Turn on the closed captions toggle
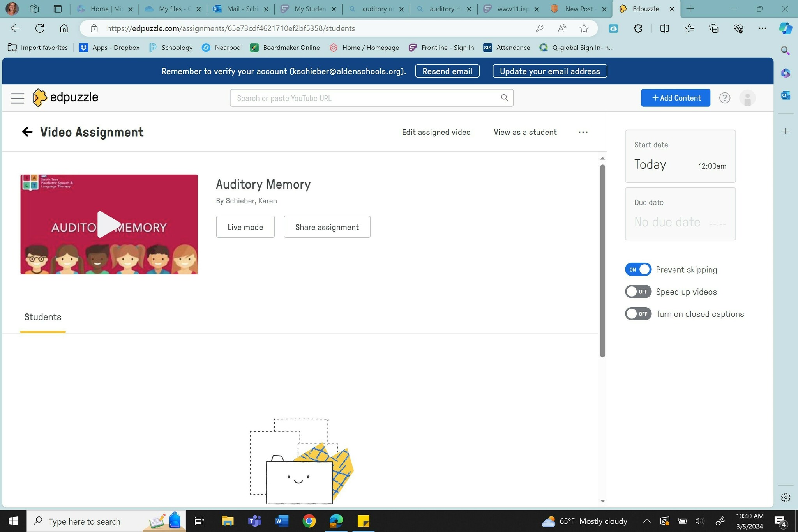Image resolution: width=798 pixels, height=532 pixels. click(x=638, y=314)
